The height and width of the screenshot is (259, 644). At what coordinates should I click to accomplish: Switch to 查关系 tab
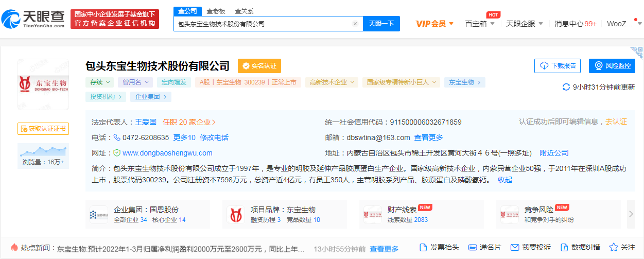click(244, 11)
